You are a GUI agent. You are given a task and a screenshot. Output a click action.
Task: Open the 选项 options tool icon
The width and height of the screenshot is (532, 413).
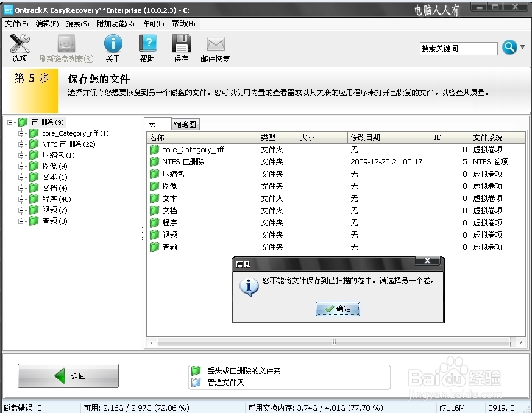[x=20, y=43]
